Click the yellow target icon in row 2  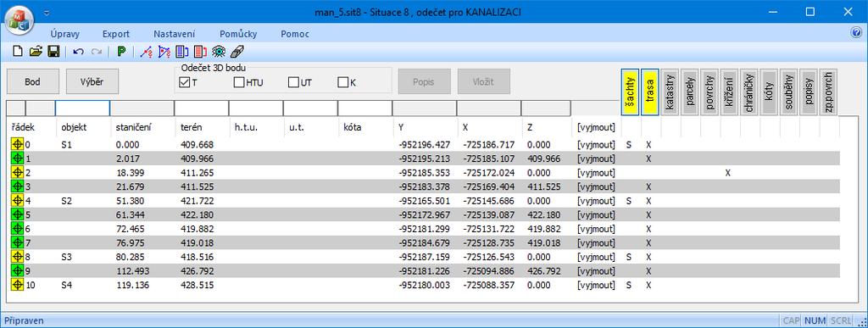[17, 173]
